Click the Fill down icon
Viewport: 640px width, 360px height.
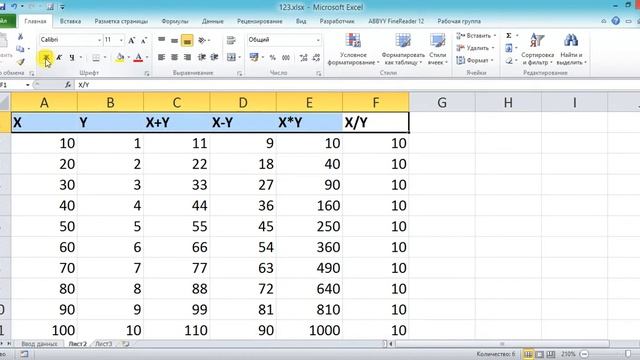click(x=509, y=48)
